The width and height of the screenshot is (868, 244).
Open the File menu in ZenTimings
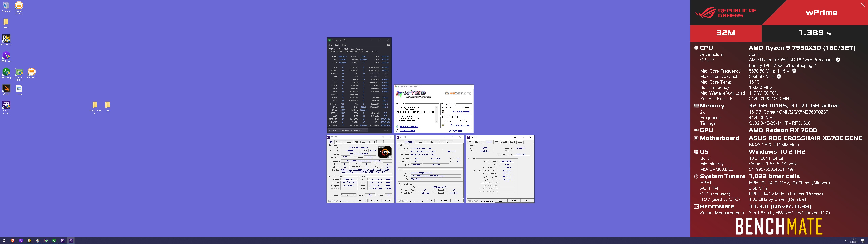(x=331, y=45)
